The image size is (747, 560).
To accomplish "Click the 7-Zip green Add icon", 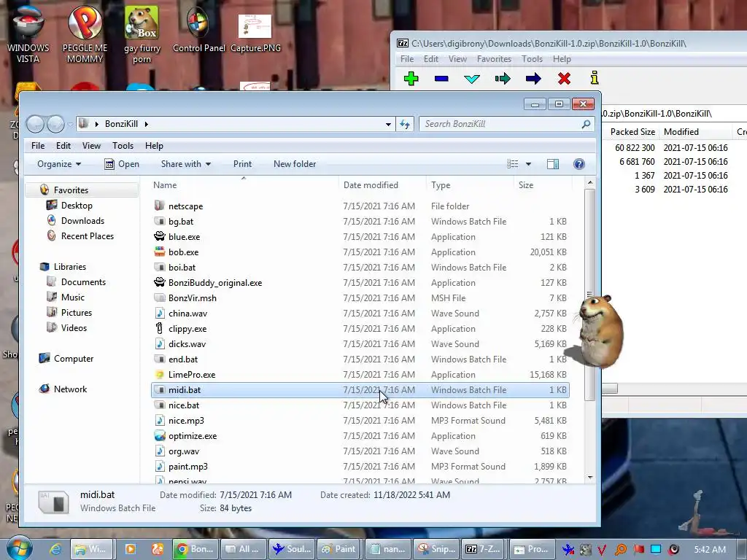I will (x=411, y=79).
